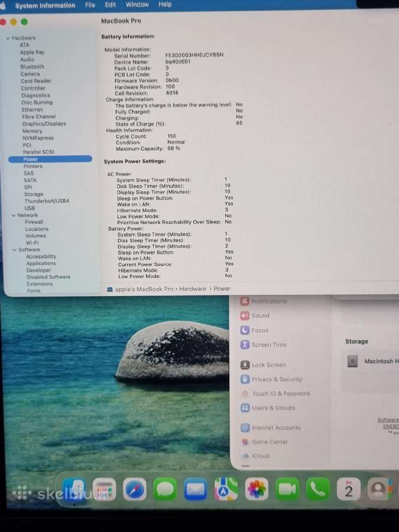This screenshot has height=532, width=399.
Task: Click the Touch ID fingerprint icon
Action: coord(245,394)
